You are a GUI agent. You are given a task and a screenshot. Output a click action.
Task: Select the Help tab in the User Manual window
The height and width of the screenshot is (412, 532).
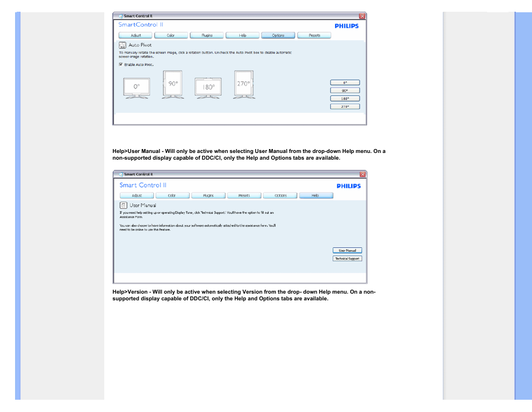[316, 195]
